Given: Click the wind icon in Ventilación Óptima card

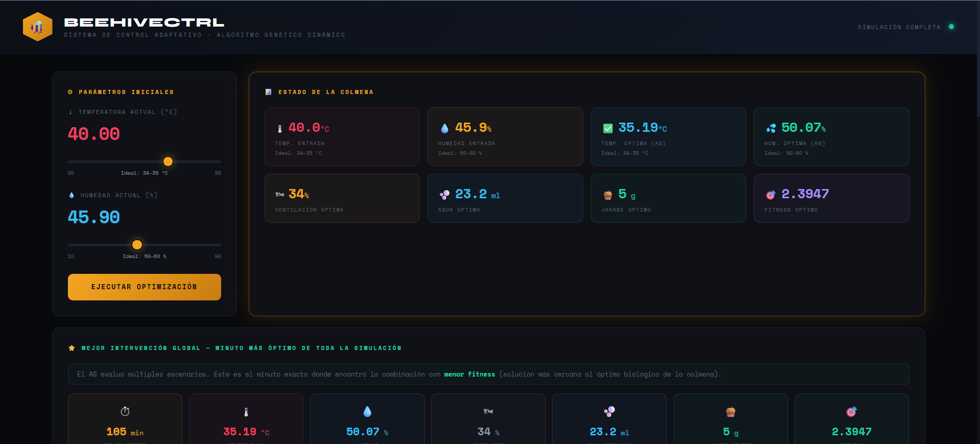Looking at the screenshot, I should (x=279, y=195).
